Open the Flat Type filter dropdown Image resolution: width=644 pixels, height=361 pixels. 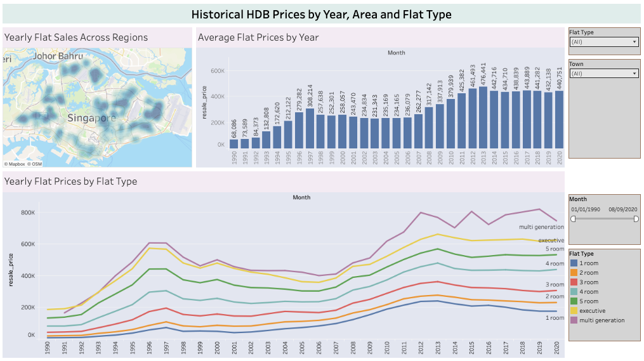[603, 42]
